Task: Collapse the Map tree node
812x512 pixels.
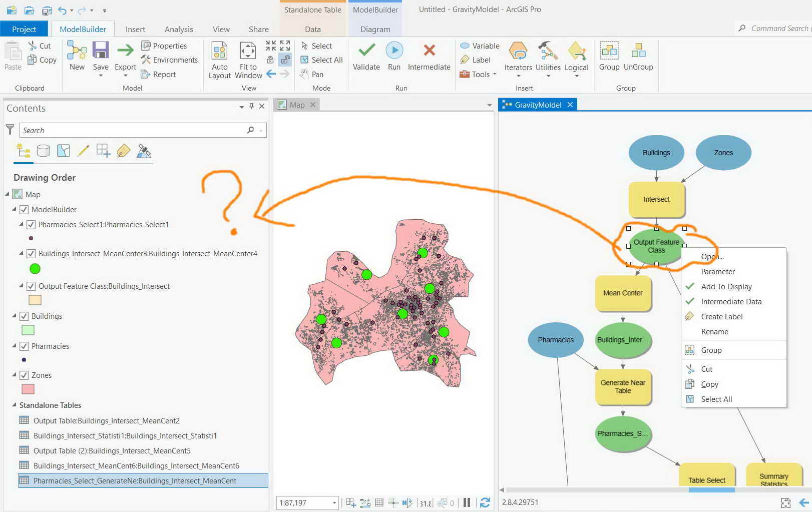Action: tap(8, 194)
